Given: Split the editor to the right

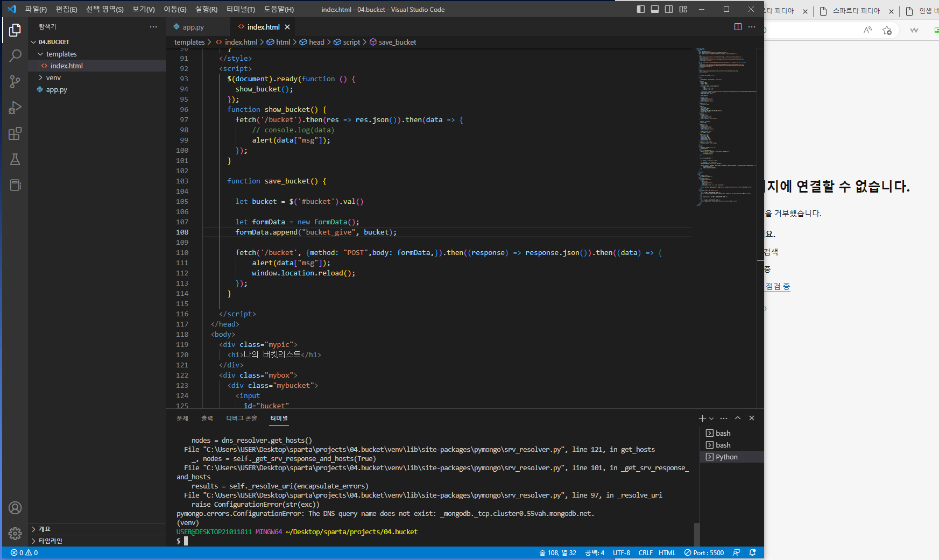Looking at the screenshot, I should [x=738, y=27].
